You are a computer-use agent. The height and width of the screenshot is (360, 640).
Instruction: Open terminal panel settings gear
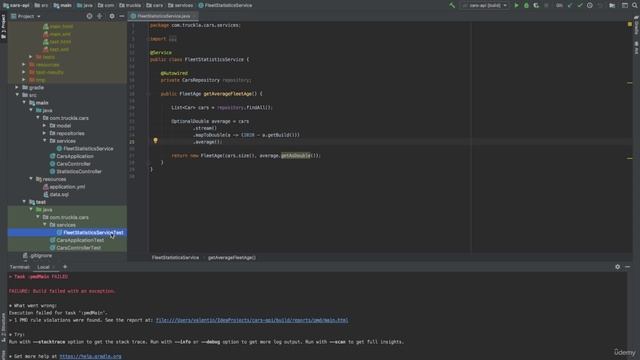tap(618, 267)
